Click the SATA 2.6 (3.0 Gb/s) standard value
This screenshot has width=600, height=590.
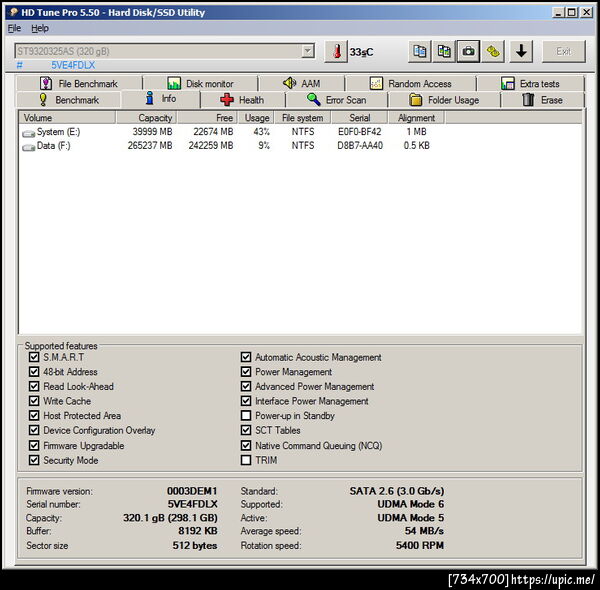coord(397,491)
